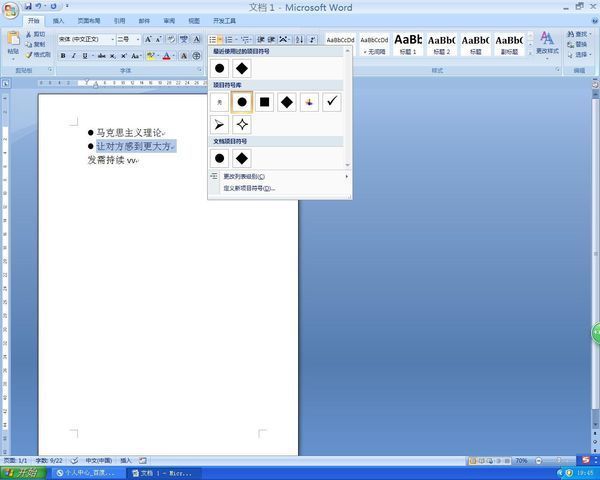Click the enclosed character circle icon
Image resolution: width=600 pixels, height=480 pixels.
pyautogui.click(x=196, y=56)
